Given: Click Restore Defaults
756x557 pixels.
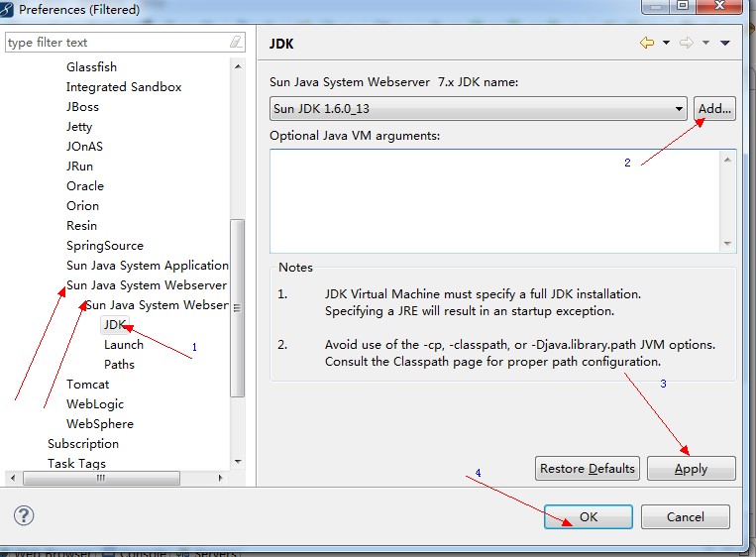Looking at the screenshot, I should 588,469.
